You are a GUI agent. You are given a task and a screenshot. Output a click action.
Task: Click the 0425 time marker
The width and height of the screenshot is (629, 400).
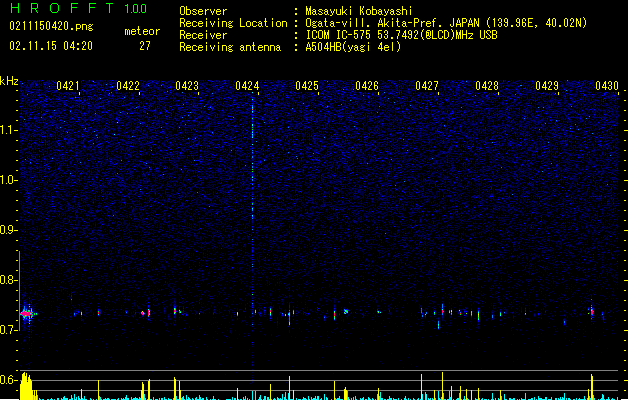[307, 86]
